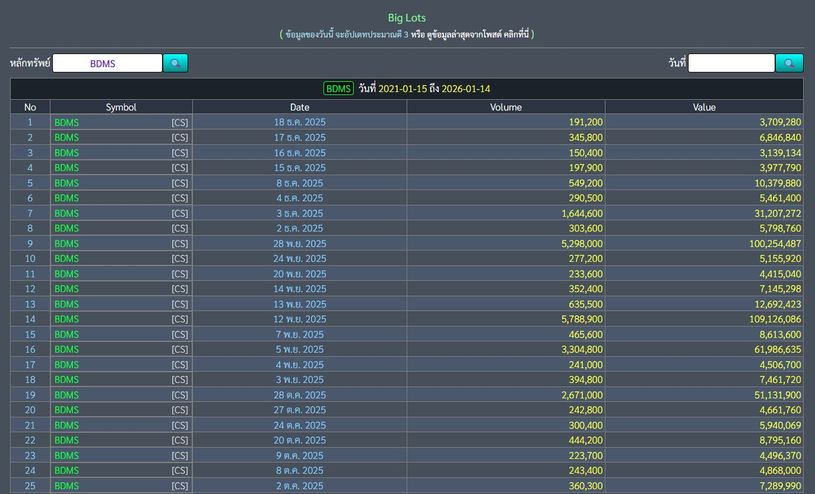Open the BDMS symbol link in row 25

67,486
